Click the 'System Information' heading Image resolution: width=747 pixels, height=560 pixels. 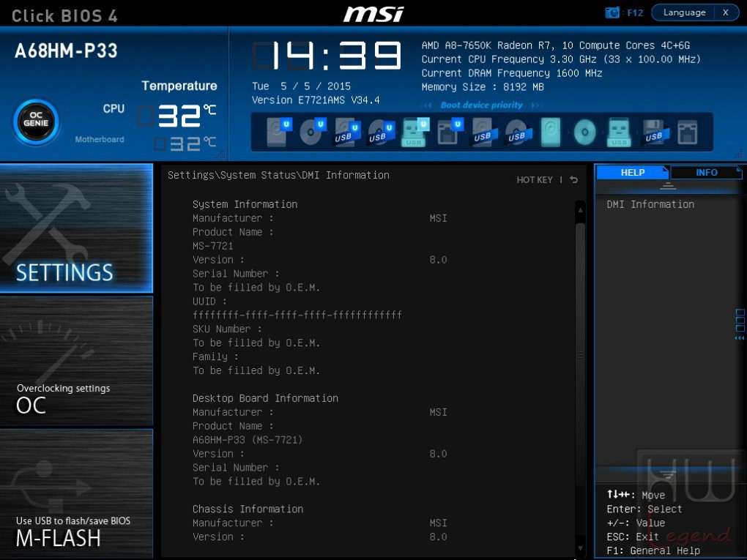[245, 204]
